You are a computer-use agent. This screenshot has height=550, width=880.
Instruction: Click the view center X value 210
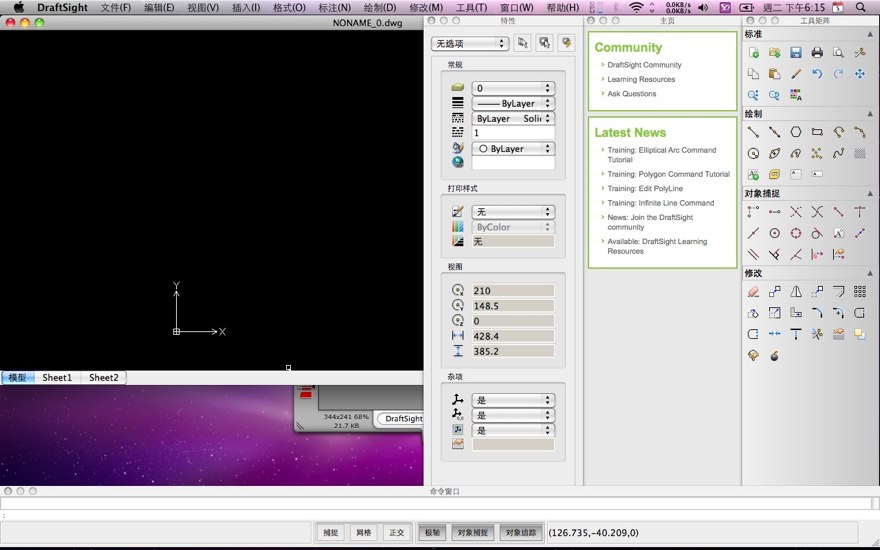pos(513,291)
